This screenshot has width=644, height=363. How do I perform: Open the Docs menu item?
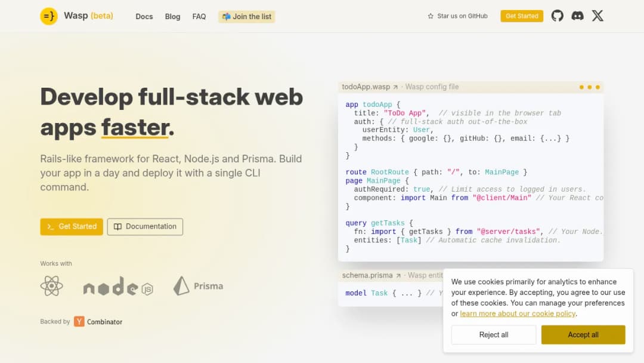coord(144,17)
